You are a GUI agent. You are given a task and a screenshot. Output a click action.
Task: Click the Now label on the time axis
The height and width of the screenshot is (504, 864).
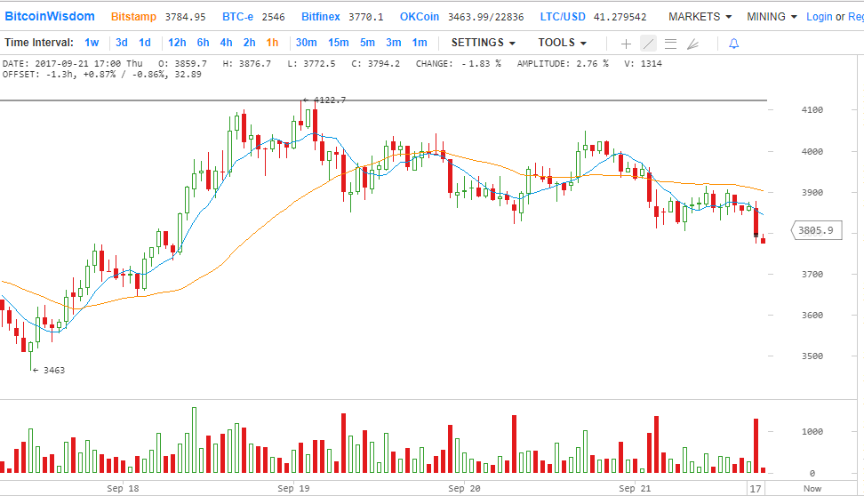tap(812, 488)
